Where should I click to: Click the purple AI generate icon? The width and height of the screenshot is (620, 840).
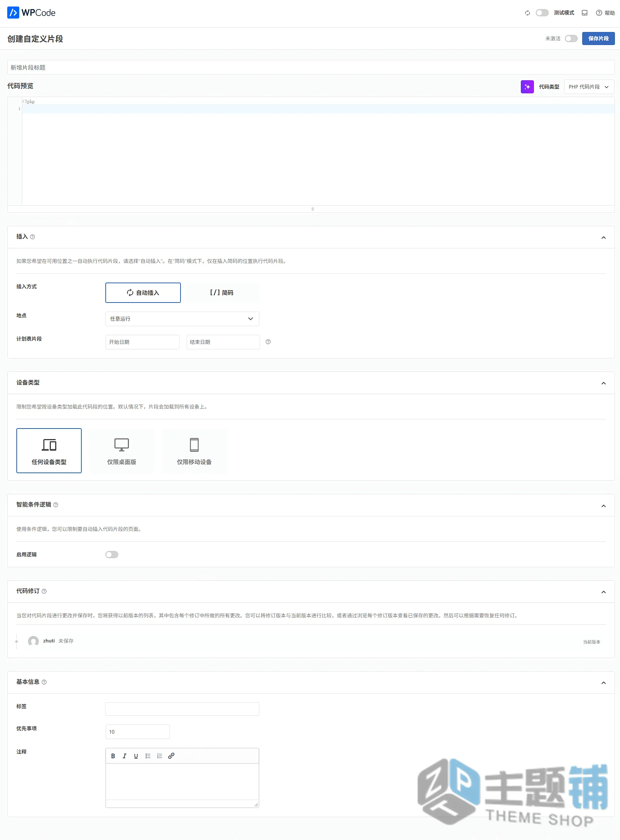pos(527,87)
